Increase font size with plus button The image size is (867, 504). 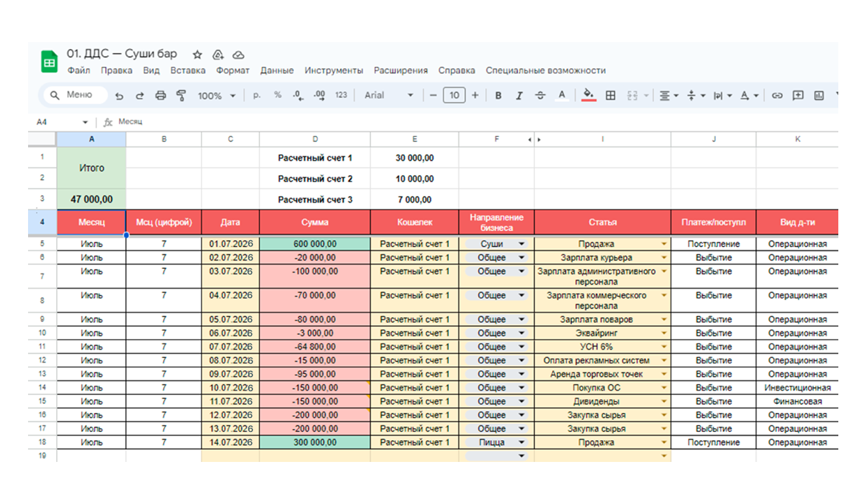click(475, 96)
